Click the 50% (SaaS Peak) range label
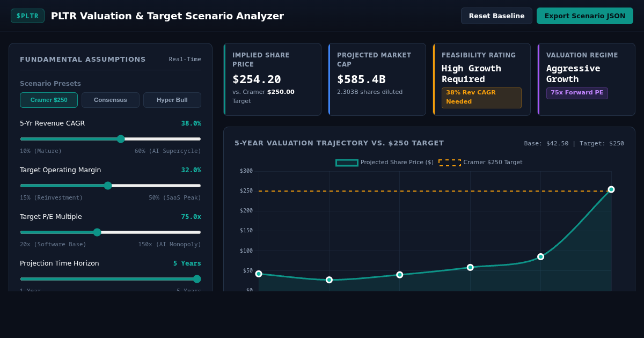This screenshot has width=644, height=338. tap(175, 198)
